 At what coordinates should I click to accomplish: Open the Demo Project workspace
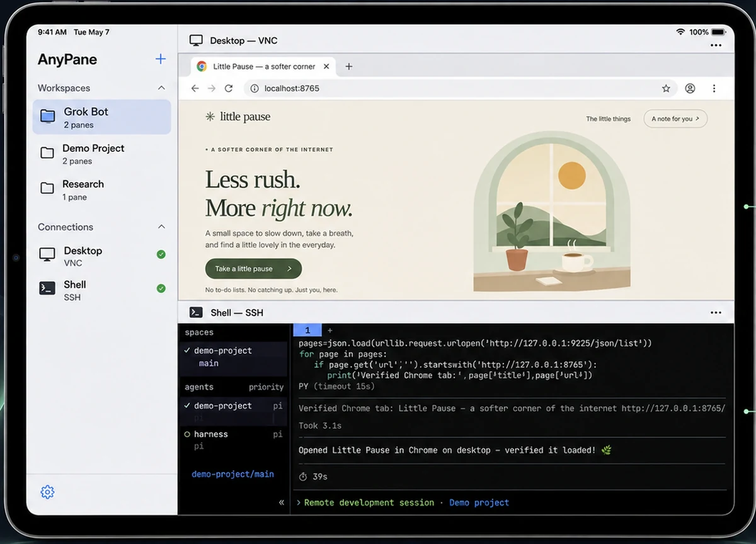pos(101,154)
